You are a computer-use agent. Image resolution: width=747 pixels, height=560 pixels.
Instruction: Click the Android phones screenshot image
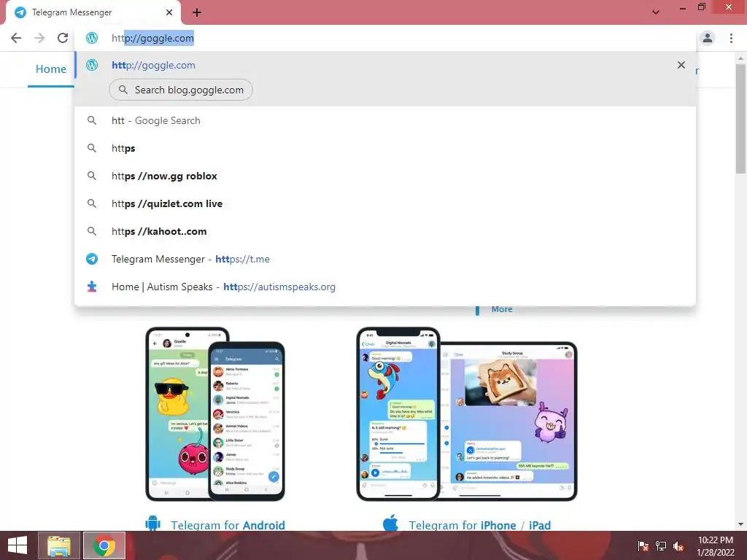(215, 414)
